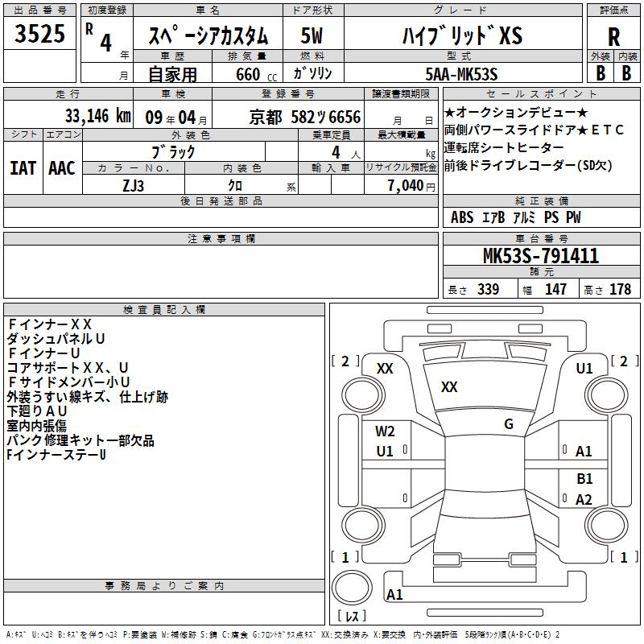Click lot number 3525

coord(39,35)
